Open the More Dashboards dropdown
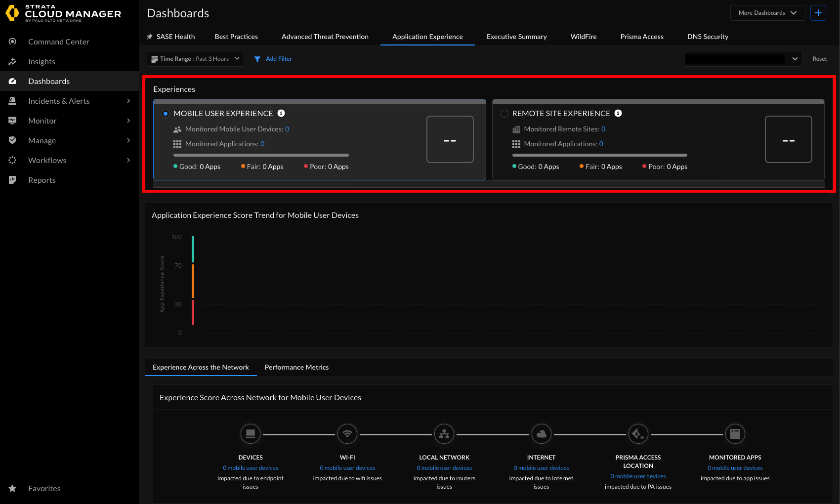Screen dimensions: 840x504 [x=767, y=13]
